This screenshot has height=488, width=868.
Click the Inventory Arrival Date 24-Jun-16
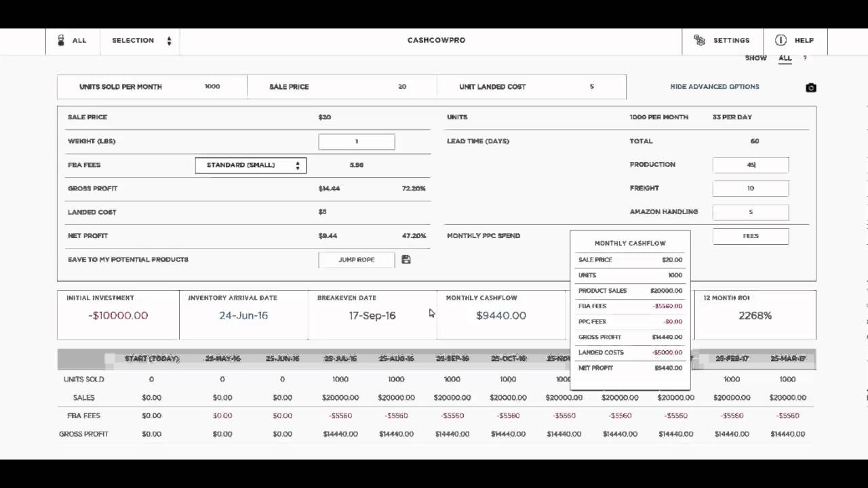tap(243, 316)
